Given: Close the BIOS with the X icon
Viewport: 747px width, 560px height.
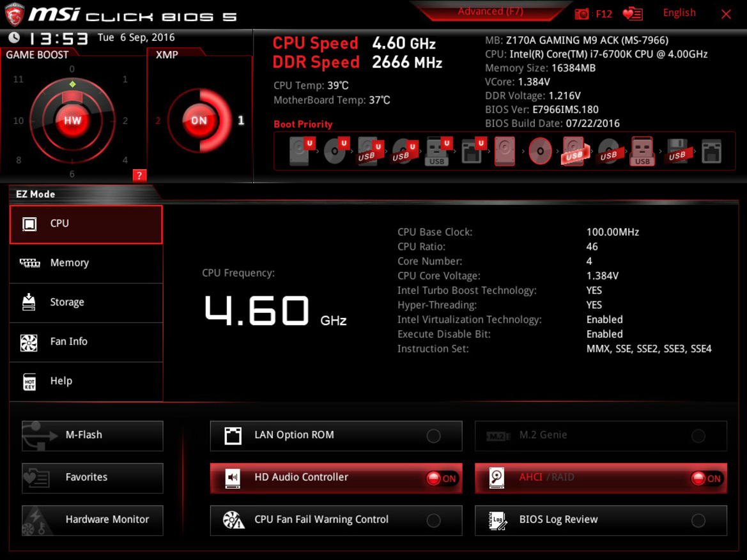Looking at the screenshot, I should 726,14.
